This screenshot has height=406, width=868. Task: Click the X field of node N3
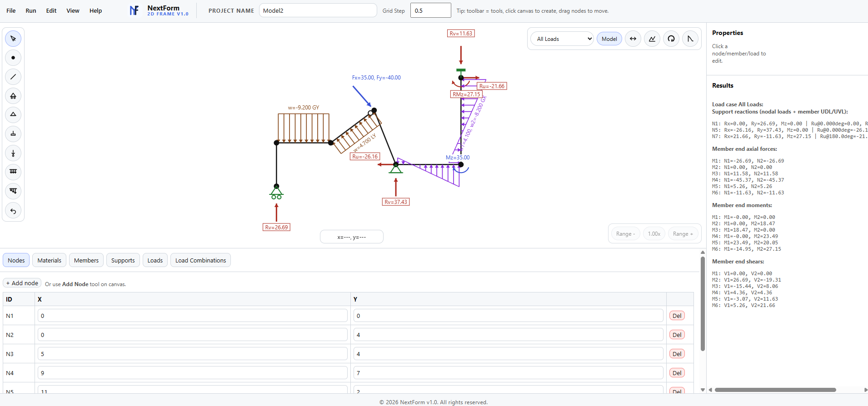193,354
